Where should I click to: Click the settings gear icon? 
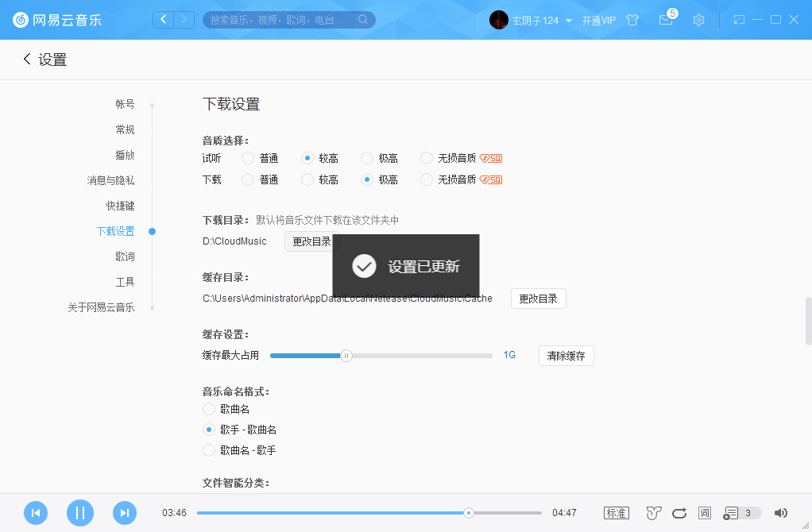pyautogui.click(x=698, y=20)
